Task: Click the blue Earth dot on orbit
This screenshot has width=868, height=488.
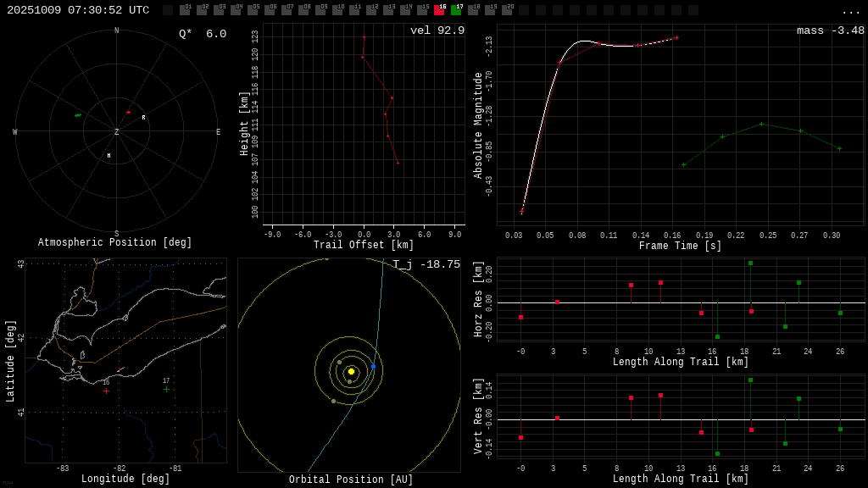Action: point(373,366)
